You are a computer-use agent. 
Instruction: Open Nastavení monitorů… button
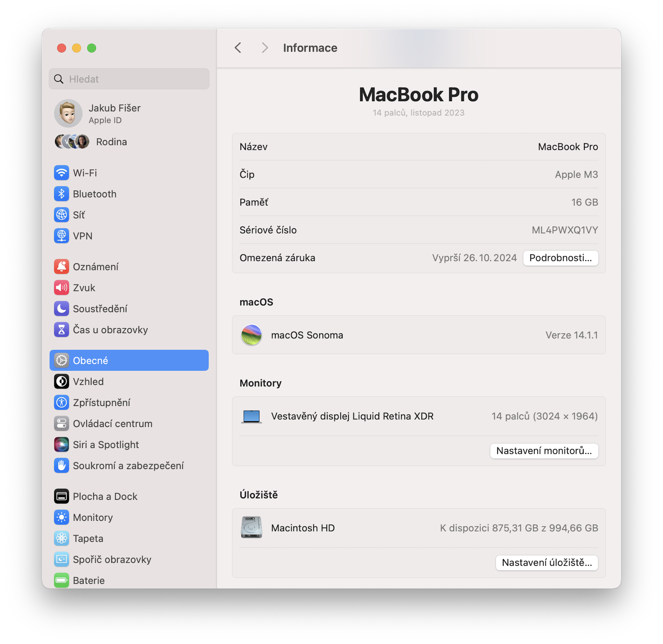544,451
